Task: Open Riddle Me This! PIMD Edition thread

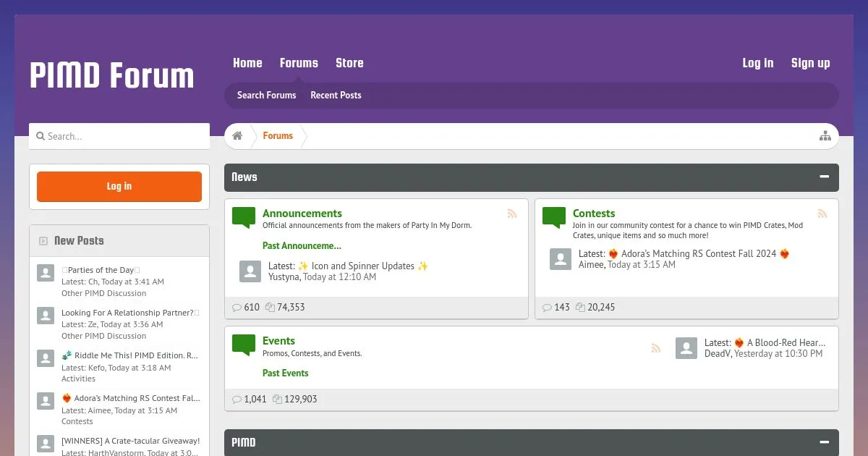Action: (130, 355)
